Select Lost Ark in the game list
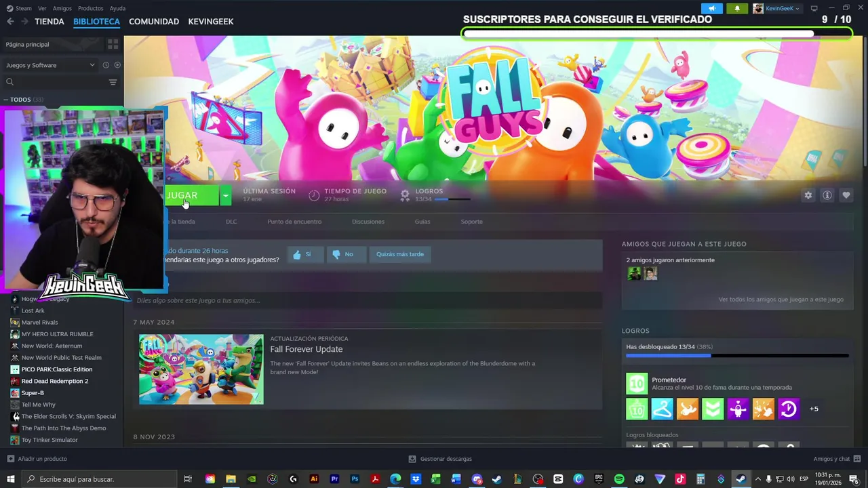The width and height of the screenshot is (868, 488). (x=33, y=310)
